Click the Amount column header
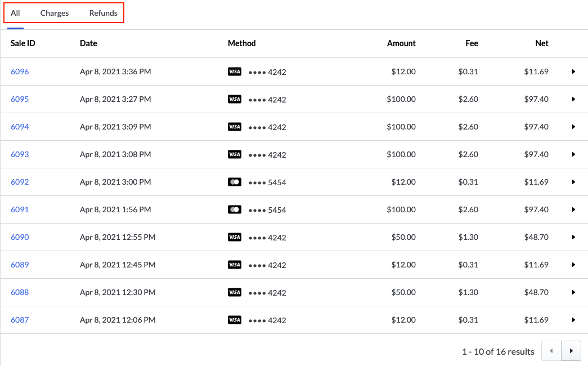This screenshot has width=588, height=366. 401,43
